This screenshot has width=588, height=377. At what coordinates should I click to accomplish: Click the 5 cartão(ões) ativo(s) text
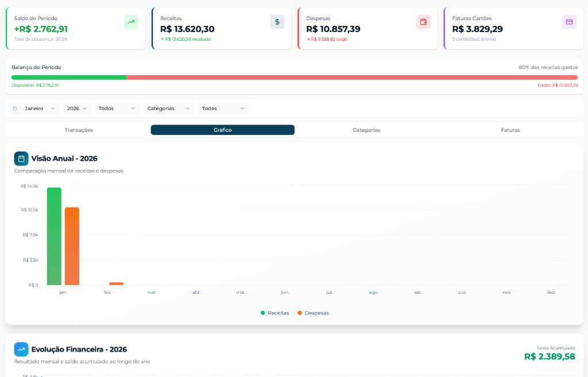click(x=474, y=39)
